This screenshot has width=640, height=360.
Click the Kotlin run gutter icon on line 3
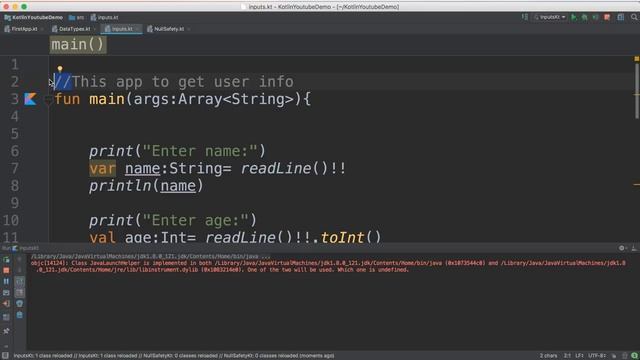(30, 99)
